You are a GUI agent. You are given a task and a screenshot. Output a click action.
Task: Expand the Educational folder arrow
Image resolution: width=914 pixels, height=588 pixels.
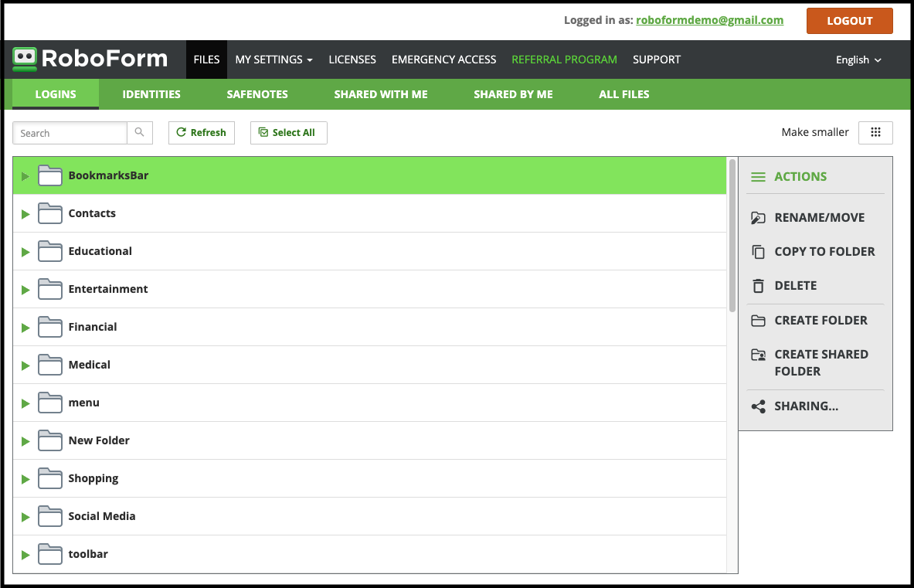[25, 252]
